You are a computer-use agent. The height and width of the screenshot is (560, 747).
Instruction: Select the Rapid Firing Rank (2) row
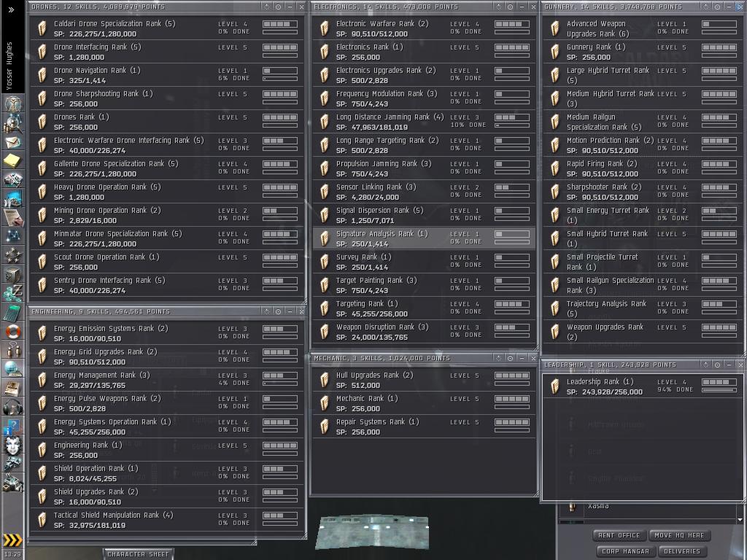click(x=643, y=168)
